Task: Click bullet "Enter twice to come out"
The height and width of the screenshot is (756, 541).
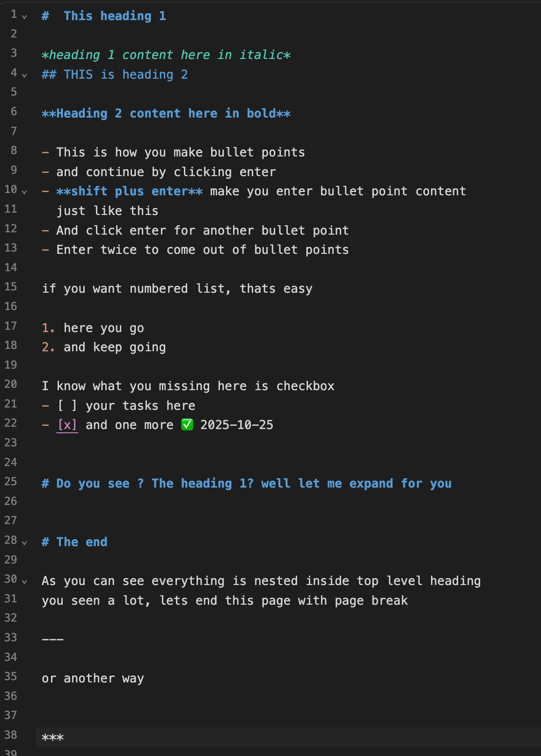Action: [202, 250]
